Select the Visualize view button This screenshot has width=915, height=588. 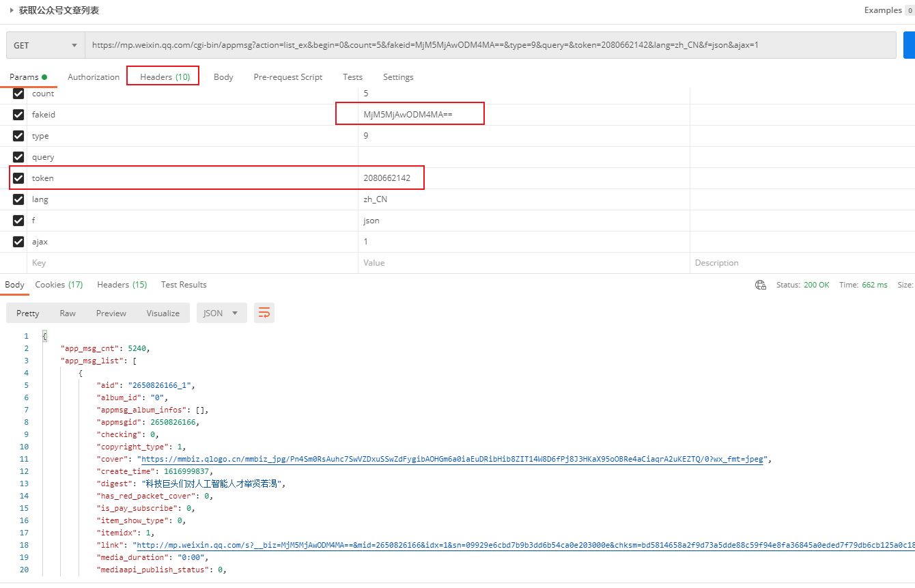(x=163, y=313)
